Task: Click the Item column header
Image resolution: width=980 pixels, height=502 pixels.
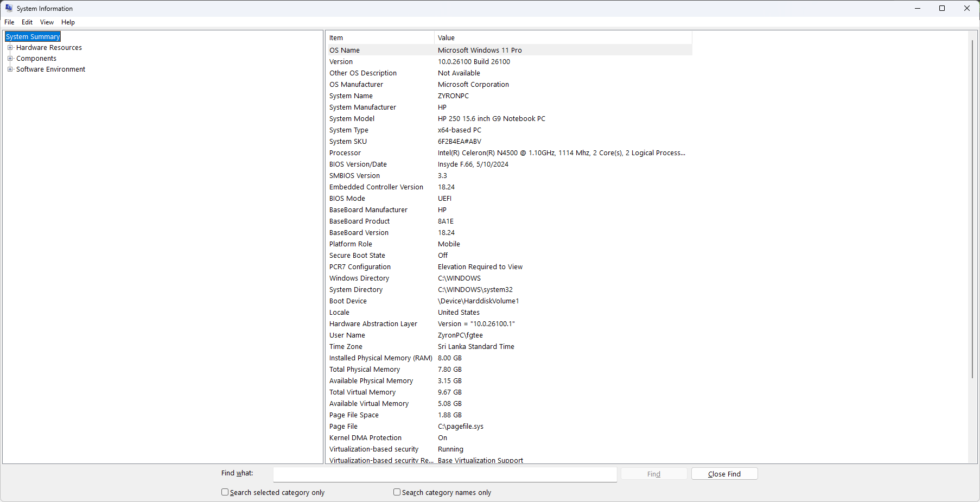Action: [336, 37]
